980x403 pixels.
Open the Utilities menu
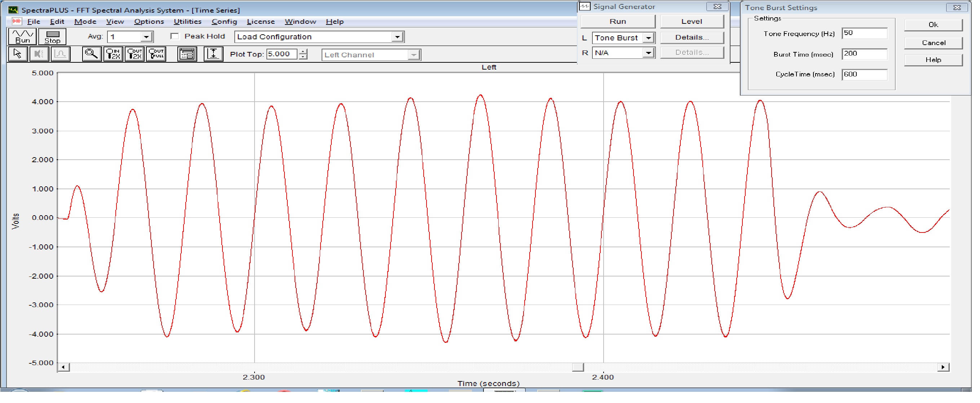(x=187, y=22)
